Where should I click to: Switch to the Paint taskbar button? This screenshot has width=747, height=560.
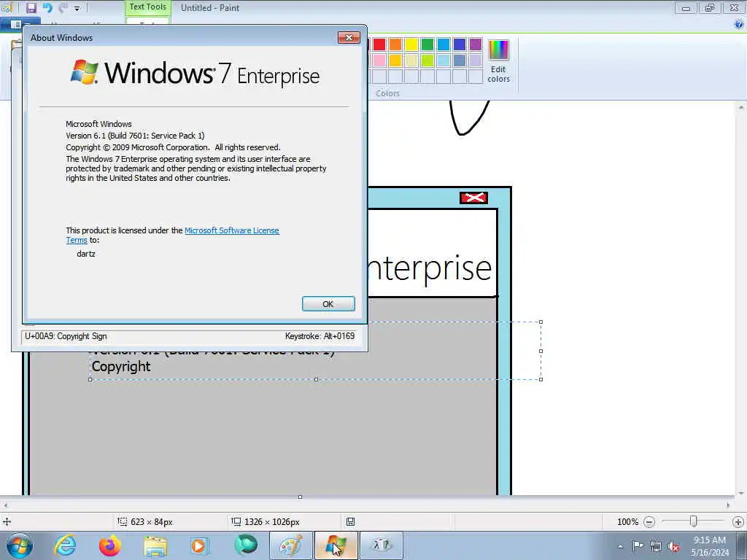coord(290,545)
